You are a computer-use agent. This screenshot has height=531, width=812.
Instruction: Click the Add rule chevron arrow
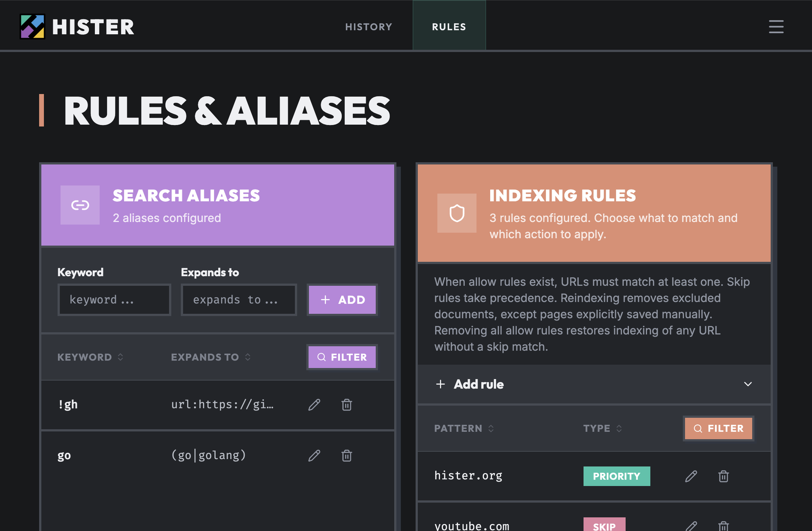[748, 384]
